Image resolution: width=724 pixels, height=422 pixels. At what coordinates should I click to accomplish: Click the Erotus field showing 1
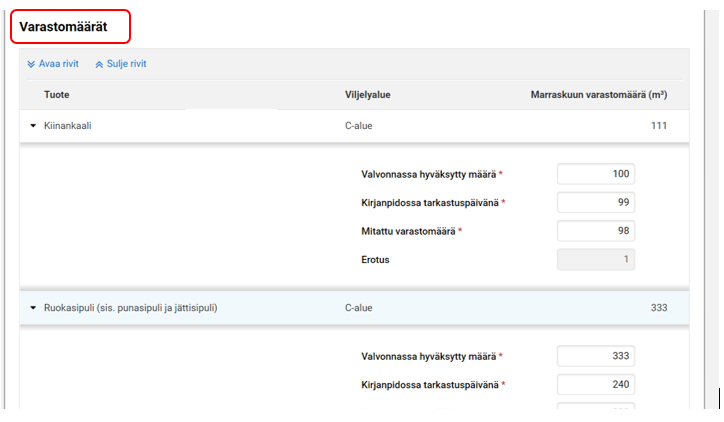point(596,259)
